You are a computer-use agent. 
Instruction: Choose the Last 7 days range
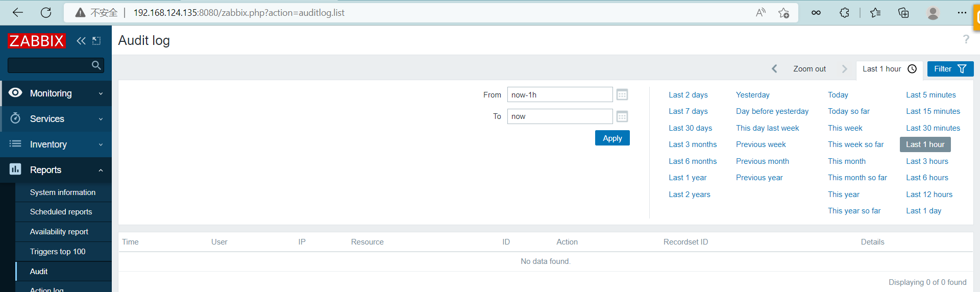coord(688,111)
